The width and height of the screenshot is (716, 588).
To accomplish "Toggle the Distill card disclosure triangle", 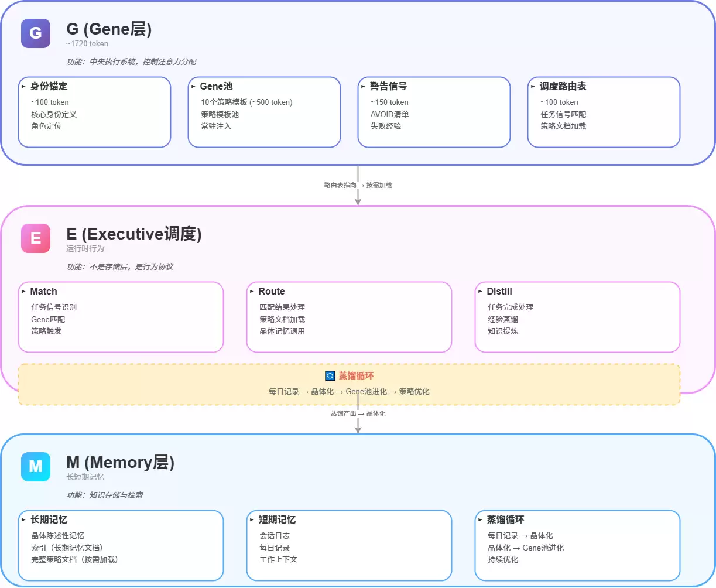I will 480,291.
